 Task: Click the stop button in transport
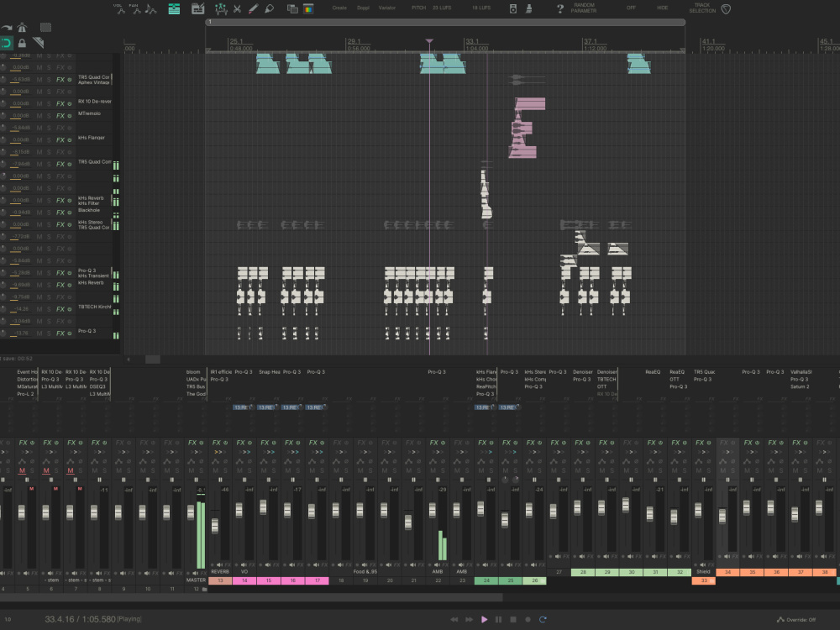[513, 619]
